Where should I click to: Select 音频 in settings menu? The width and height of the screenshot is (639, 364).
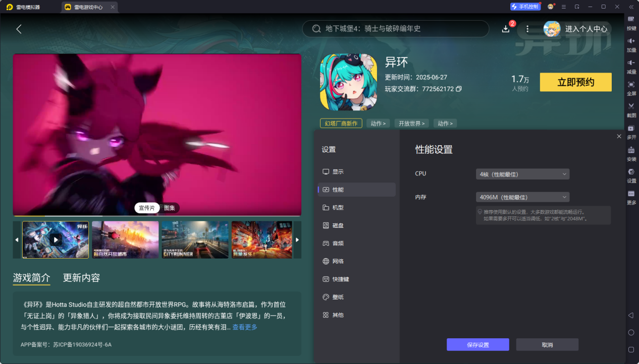[x=357, y=244]
